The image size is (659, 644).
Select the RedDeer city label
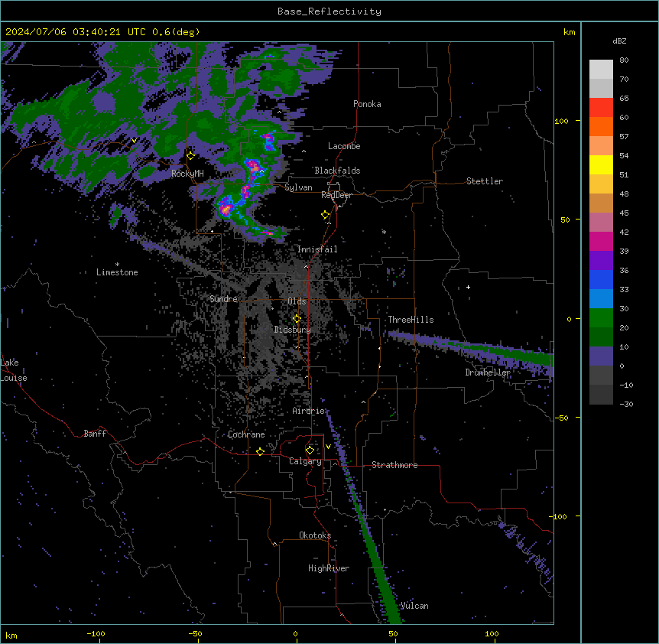tap(336, 195)
